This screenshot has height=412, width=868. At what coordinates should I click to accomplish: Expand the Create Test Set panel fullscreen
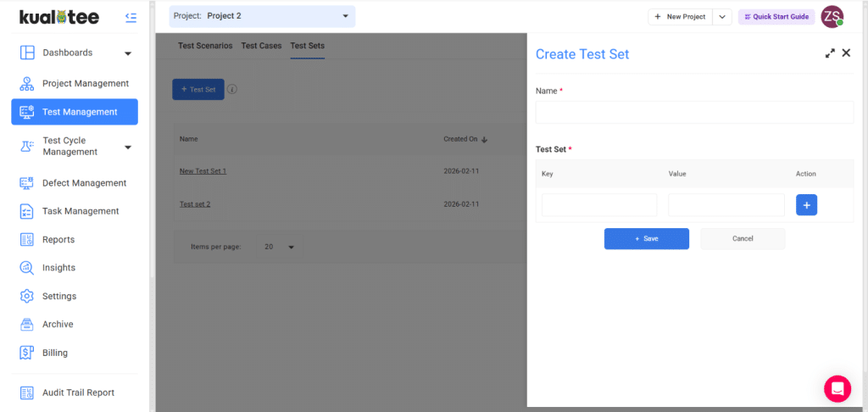click(x=830, y=53)
